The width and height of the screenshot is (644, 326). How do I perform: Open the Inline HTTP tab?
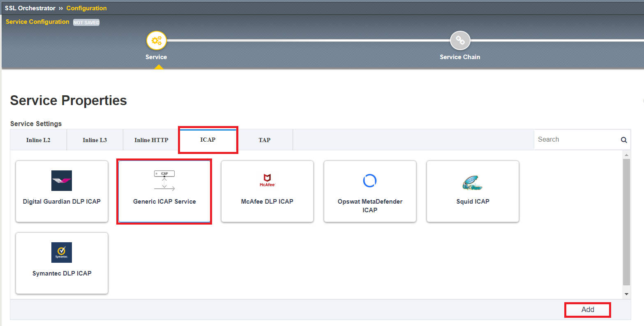click(x=151, y=140)
